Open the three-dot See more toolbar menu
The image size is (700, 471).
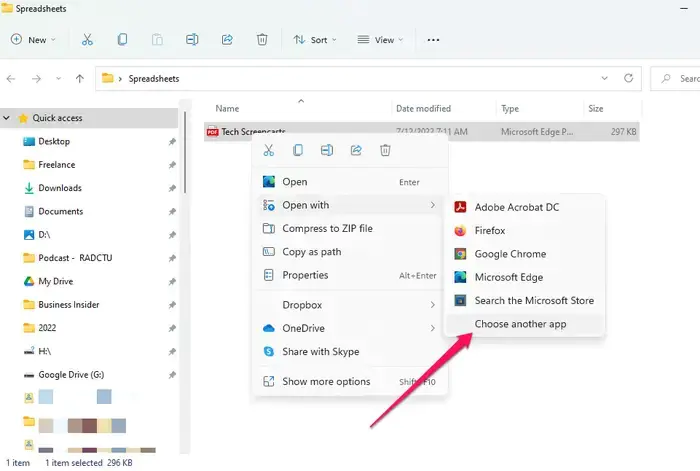[433, 40]
